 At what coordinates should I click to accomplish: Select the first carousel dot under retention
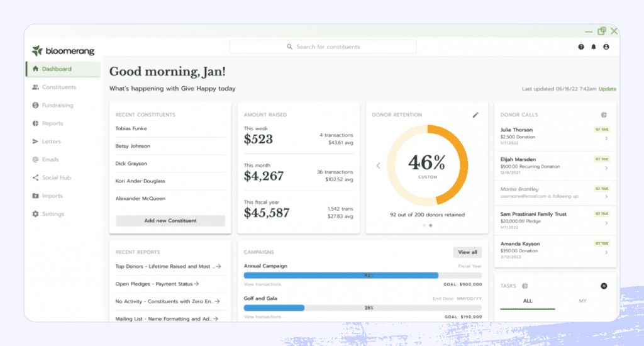(x=425, y=226)
